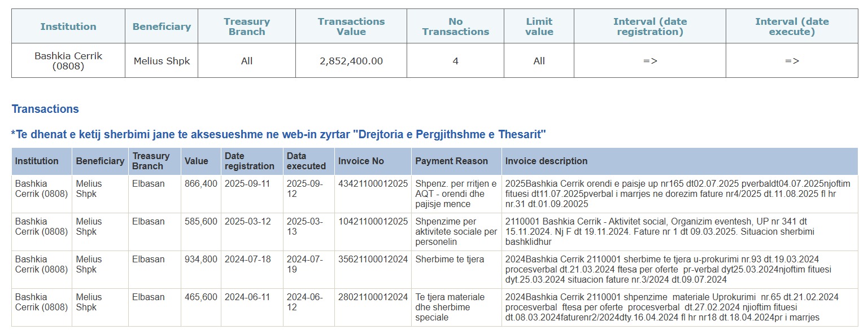
Task: Select the Limit value column header
Action: coord(539,27)
